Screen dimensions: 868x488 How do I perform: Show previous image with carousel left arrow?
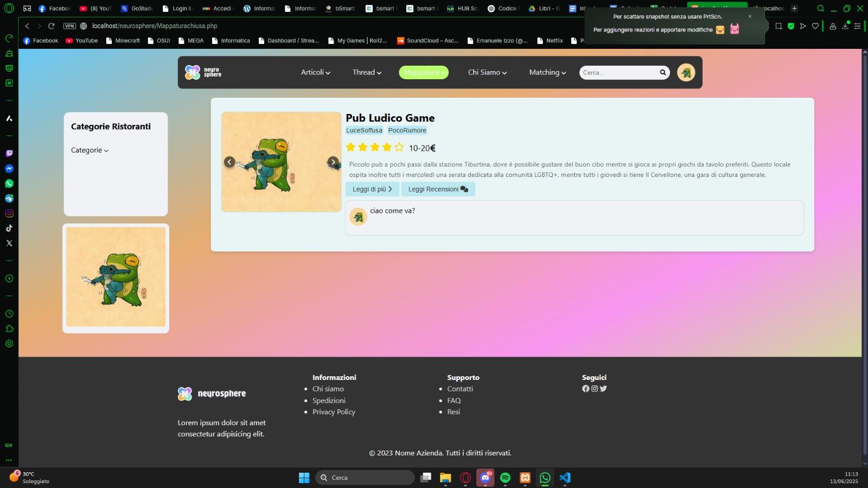(229, 162)
